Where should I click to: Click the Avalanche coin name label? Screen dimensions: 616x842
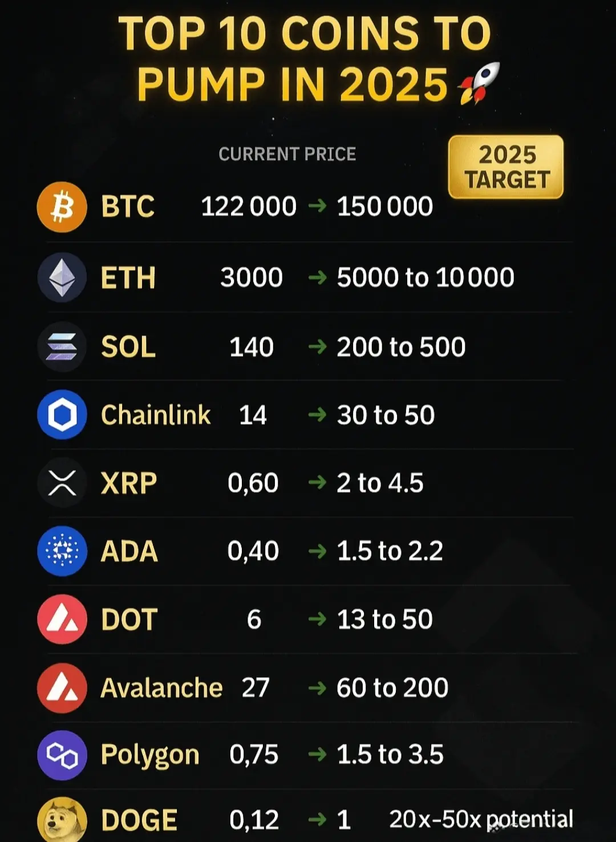point(161,688)
